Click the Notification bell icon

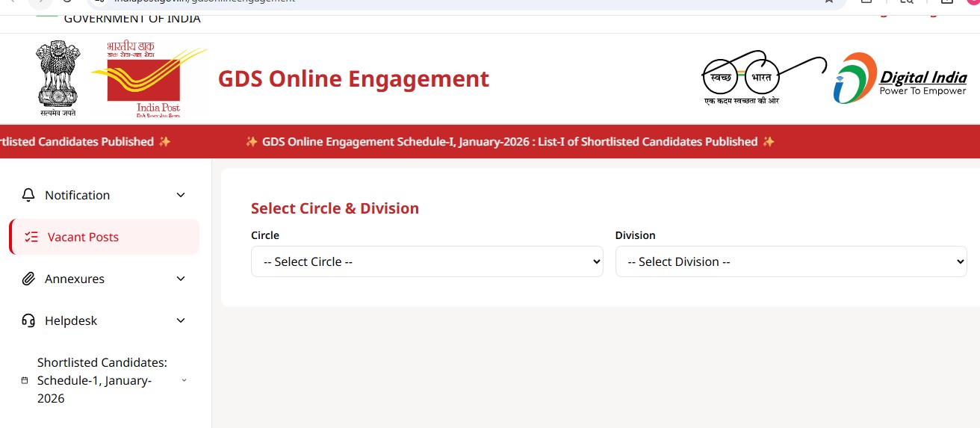[x=28, y=195]
